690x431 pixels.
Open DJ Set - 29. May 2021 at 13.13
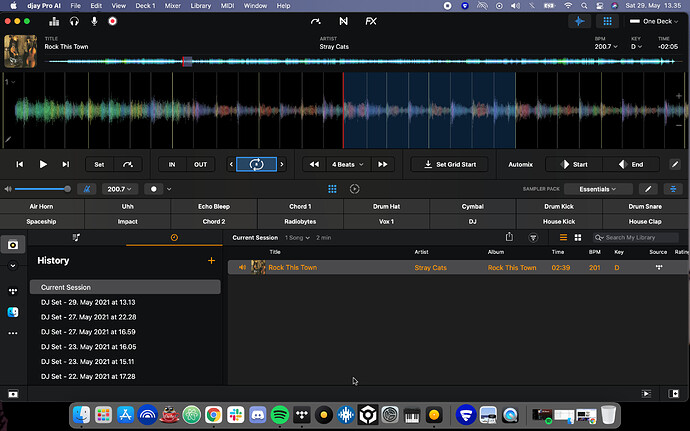click(x=88, y=302)
